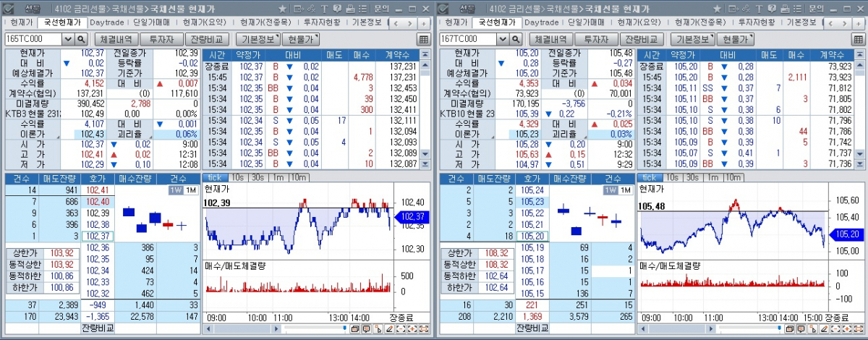Switch left chart to 10s interval

click(x=238, y=177)
